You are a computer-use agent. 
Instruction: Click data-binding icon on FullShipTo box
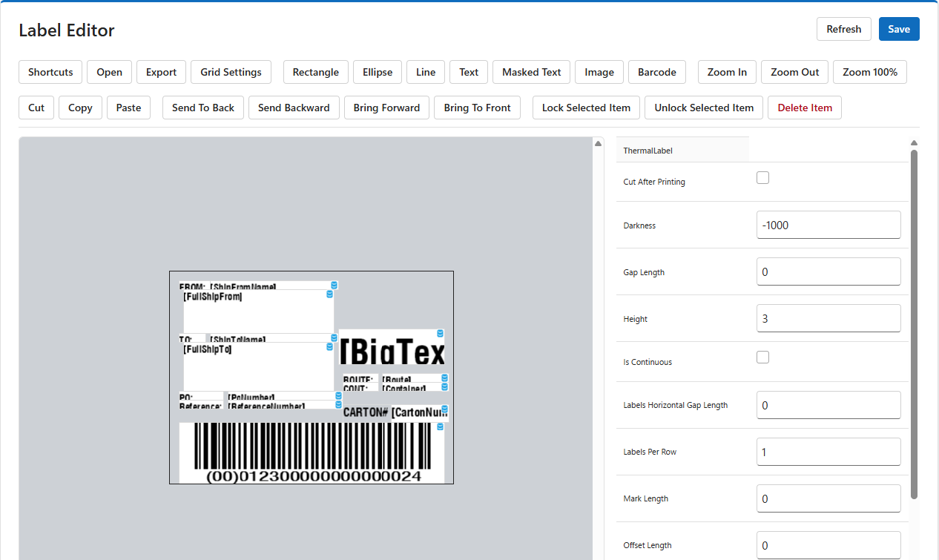click(x=330, y=346)
